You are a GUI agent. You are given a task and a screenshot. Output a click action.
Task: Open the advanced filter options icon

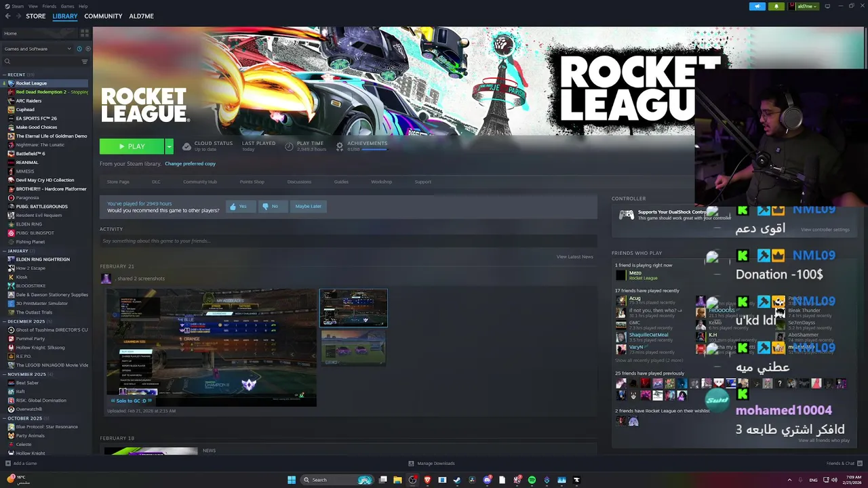click(x=85, y=62)
